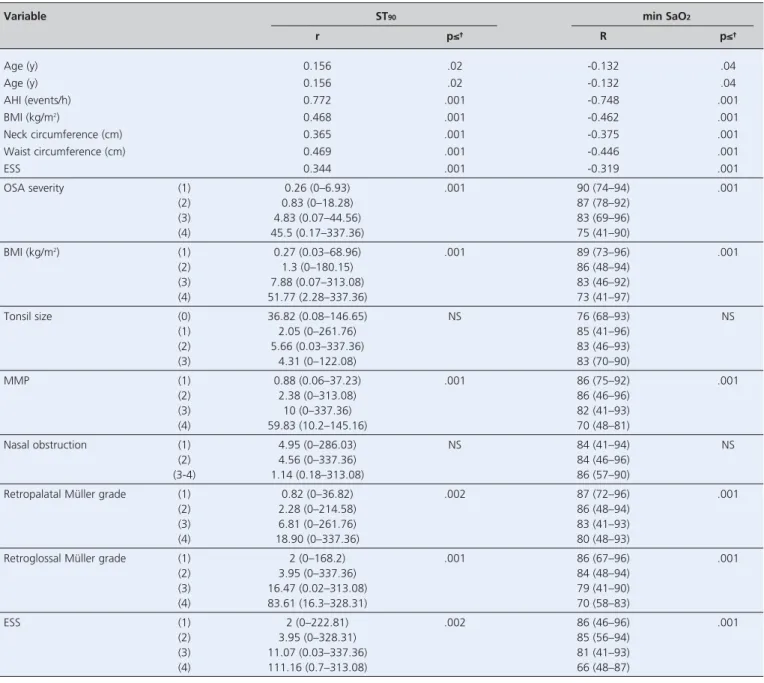Click the cell '4.83 (0.07–44.56)'
Screen dimensions: 764x683
click(317, 218)
